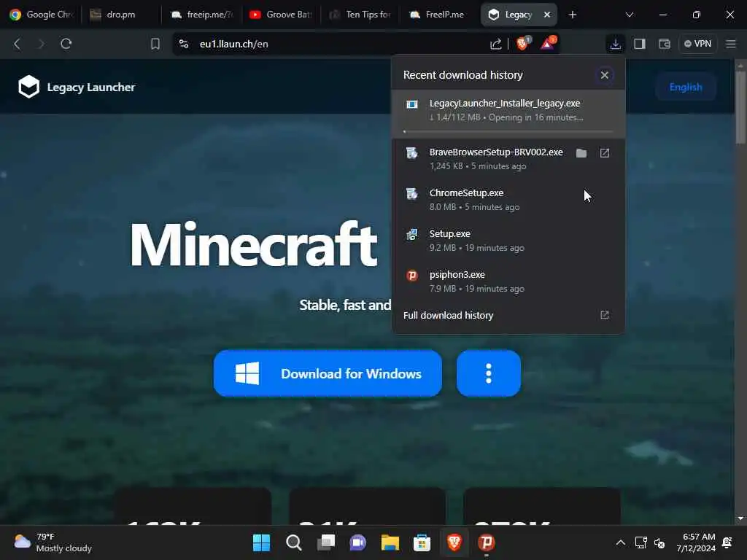Click the share page icon in address bar
Screen dimensions: 747x560
click(496, 44)
